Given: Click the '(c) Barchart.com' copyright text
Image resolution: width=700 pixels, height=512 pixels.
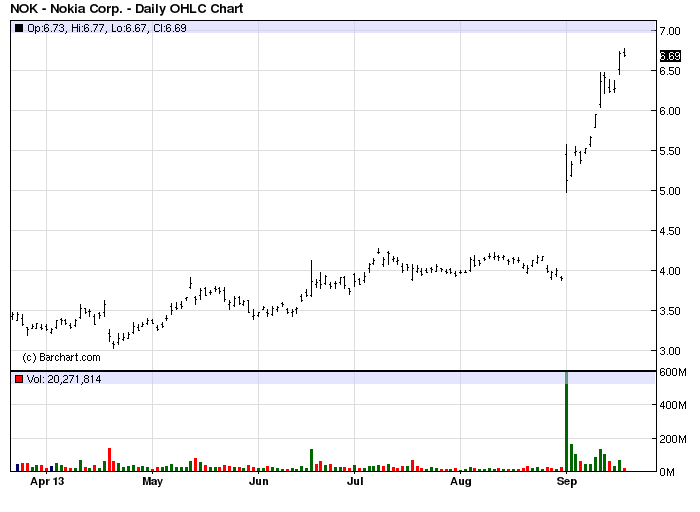Looking at the screenshot, I should coord(61,358).
